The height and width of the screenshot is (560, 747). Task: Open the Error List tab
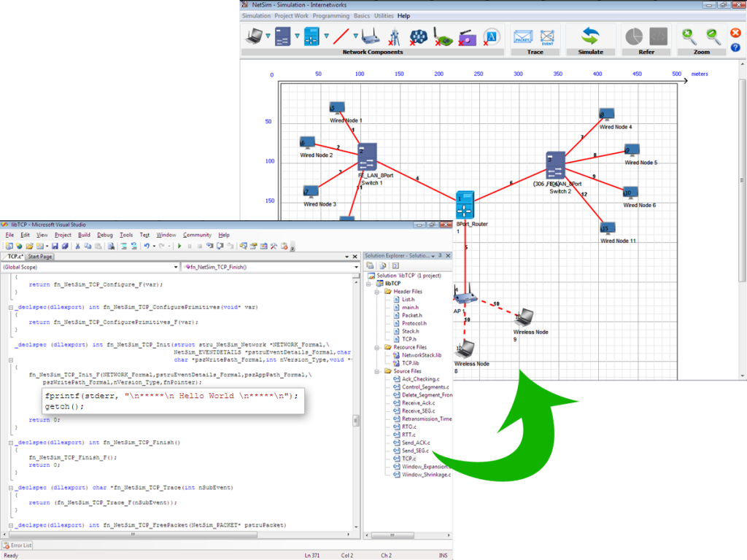pos(18,545)
